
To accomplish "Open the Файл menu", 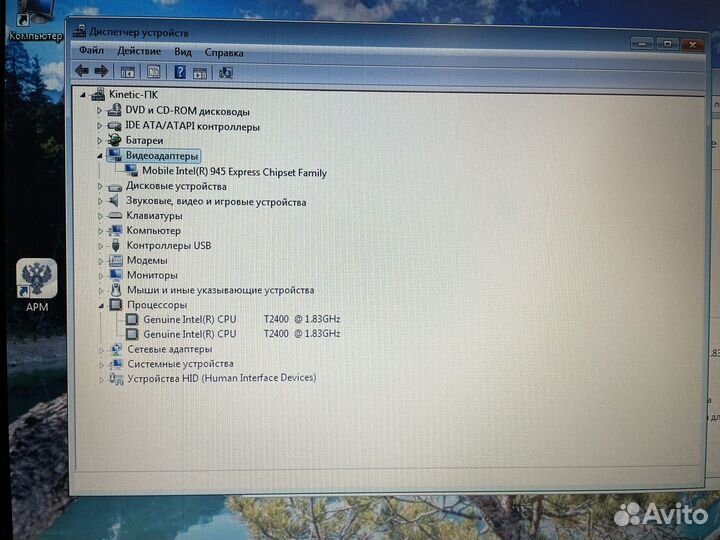I will [91, 50].
